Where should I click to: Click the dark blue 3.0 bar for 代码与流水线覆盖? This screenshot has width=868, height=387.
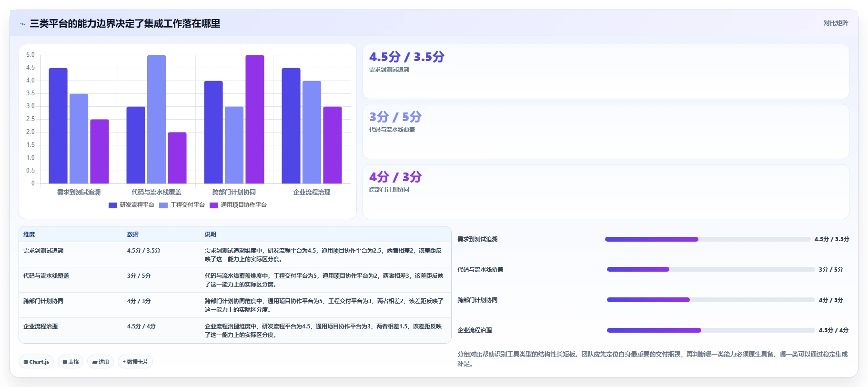[136, 145]
